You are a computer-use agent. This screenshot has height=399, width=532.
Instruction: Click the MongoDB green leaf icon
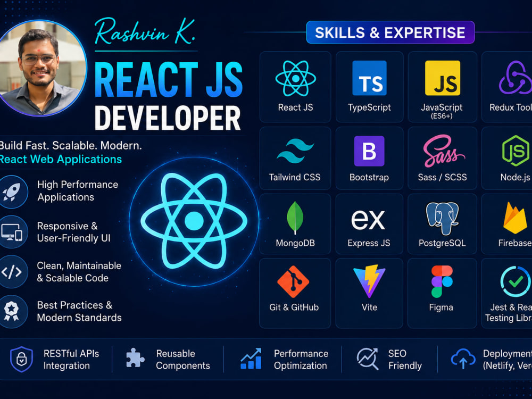coord(295,218)
